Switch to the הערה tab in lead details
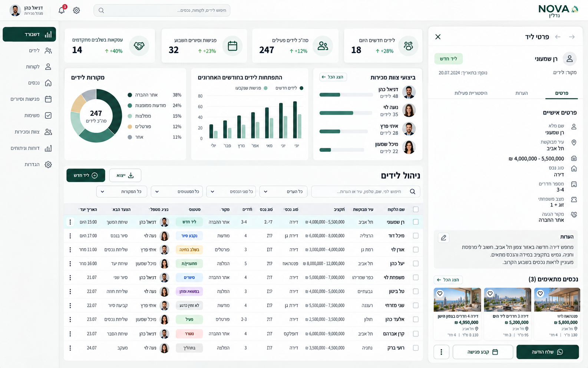Image resolution: width=588 pixels, height=368 pixels. 521,93
